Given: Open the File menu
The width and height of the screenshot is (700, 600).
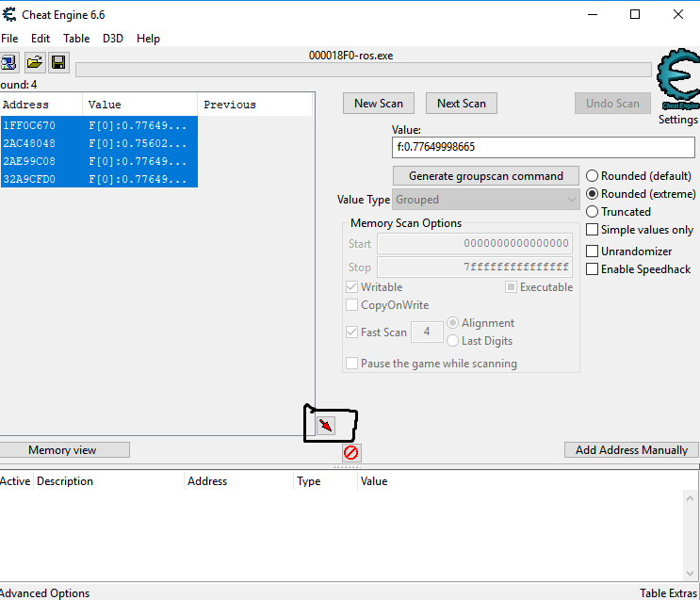Looking at the screenshot, I should point(9,39).
